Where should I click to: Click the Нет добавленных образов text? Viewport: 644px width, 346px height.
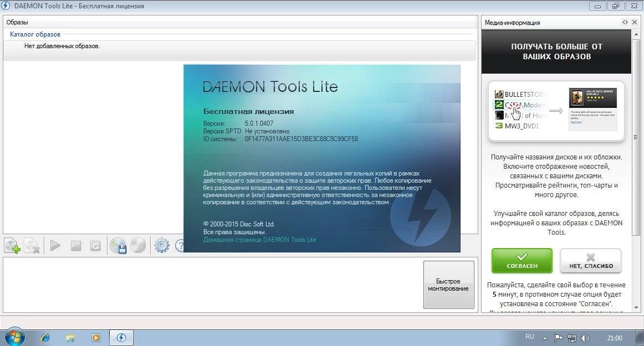point(62,46)
